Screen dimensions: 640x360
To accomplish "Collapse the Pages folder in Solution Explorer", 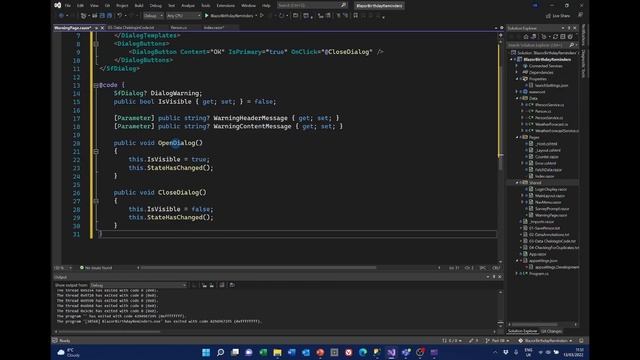I will point(517,137).
